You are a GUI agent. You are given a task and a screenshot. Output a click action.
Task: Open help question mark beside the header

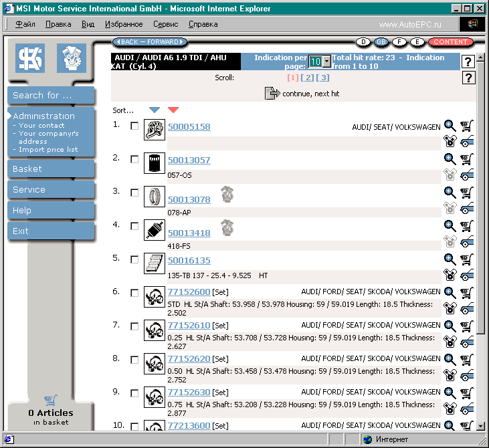(468, 62)
